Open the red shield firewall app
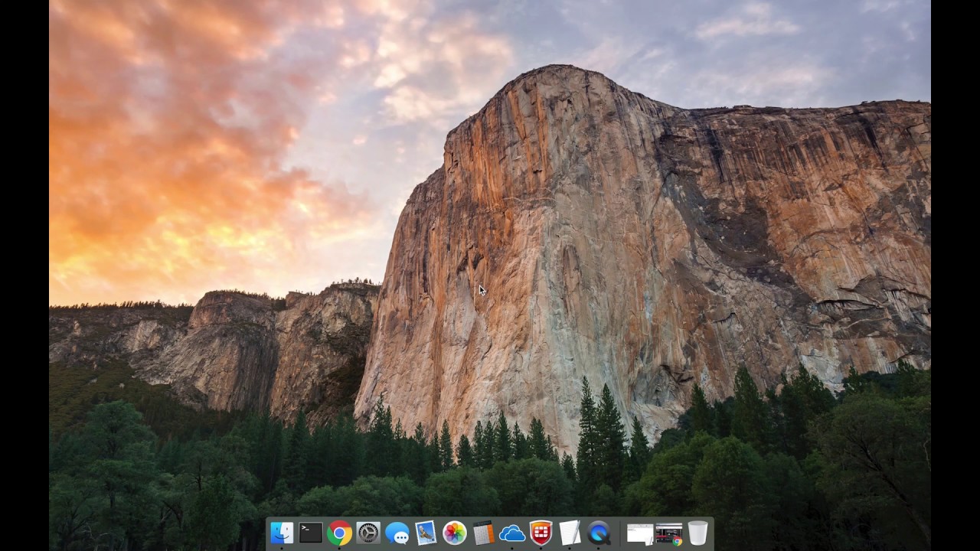Viewport: 980px width, 551px height. point(541,533)
